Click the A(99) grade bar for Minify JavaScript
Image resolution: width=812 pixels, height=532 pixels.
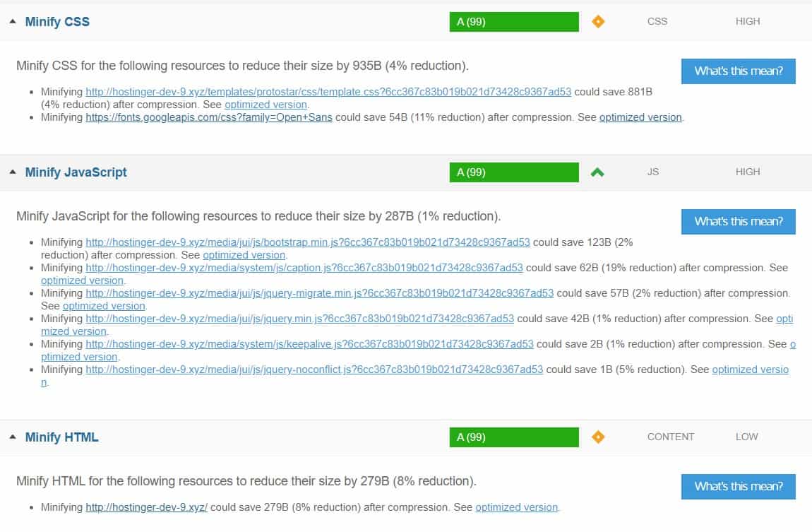point(514,172)
